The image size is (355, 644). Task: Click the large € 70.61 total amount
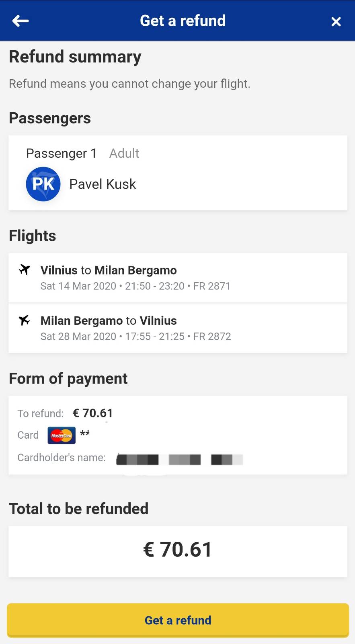178,550
